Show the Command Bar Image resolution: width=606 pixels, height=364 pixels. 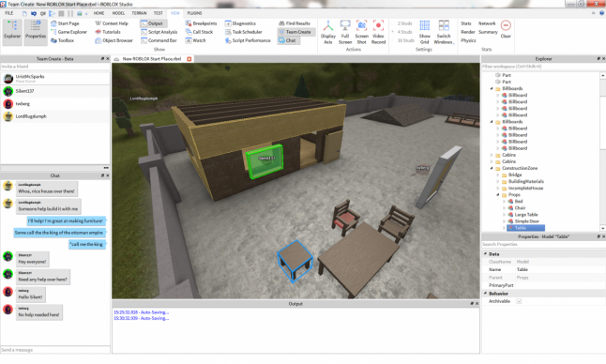(x=159, y=40)
